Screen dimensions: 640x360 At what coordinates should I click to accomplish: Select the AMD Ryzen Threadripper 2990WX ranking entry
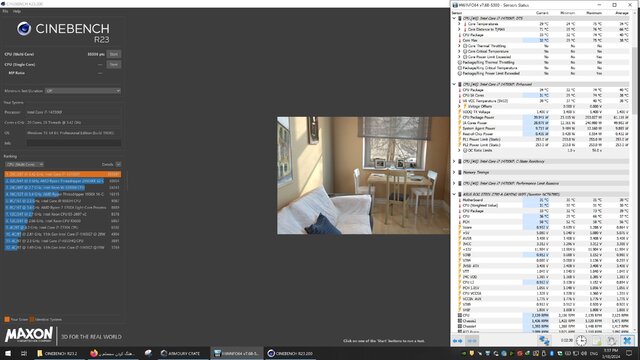tap(63, 181)
